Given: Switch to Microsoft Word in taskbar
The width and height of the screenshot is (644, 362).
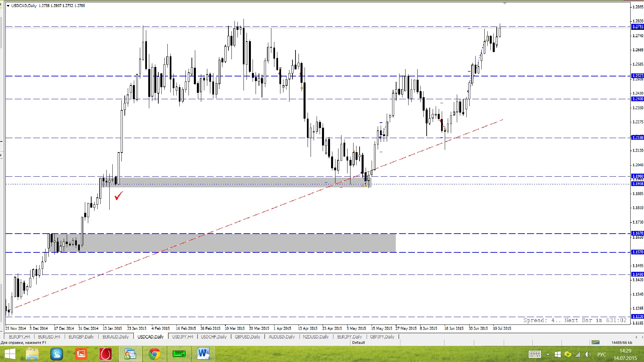Looking at the screenshot, I should click(203, 354).
